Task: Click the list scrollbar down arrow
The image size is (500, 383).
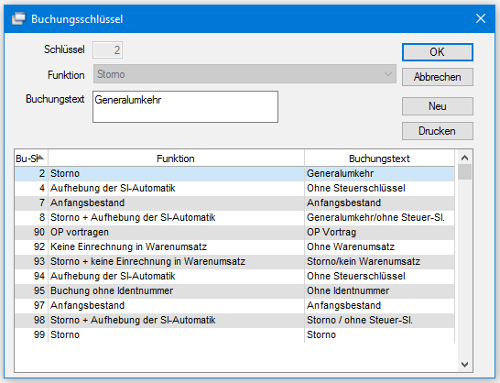Action: (465, 364)
